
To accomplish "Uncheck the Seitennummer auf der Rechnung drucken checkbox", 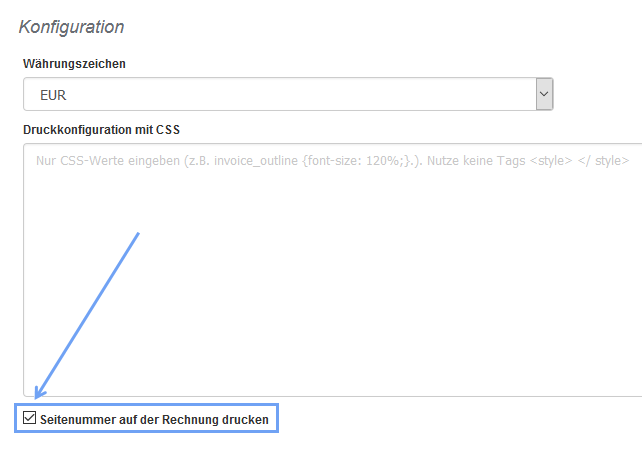I will (x=29, y=419).
